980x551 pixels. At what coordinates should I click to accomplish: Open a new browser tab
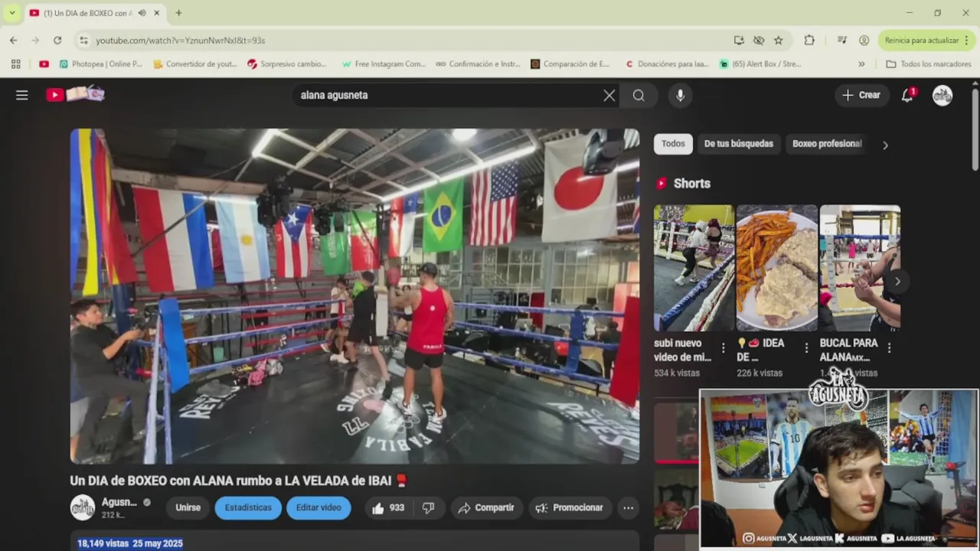click(178, 13)
